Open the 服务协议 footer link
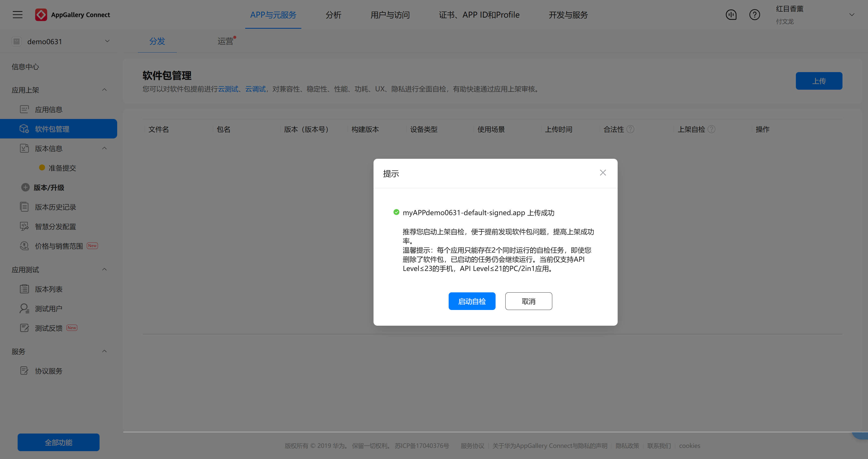 473,445
